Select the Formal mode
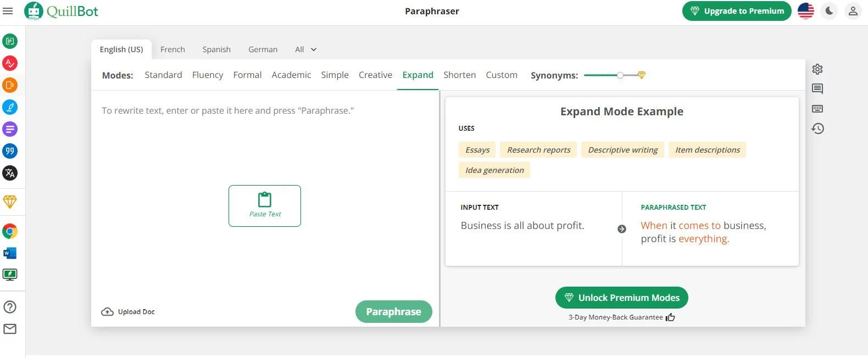 coord(247,75)
